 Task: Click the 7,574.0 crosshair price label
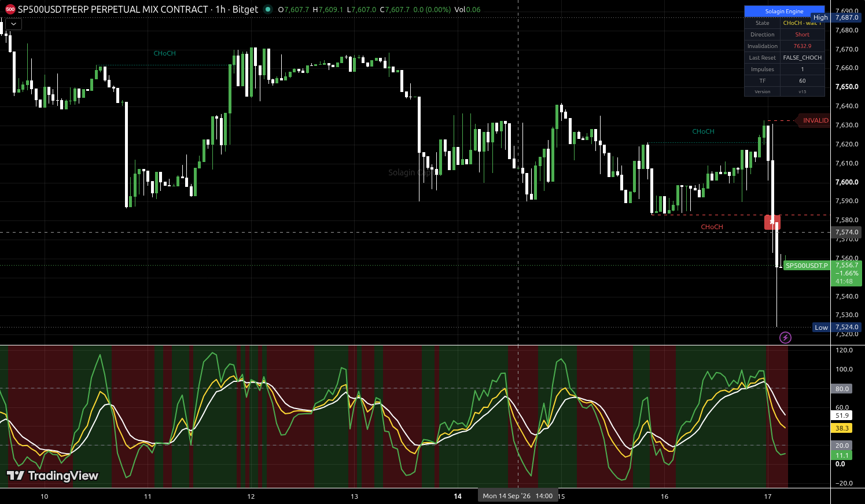[846, 232]
